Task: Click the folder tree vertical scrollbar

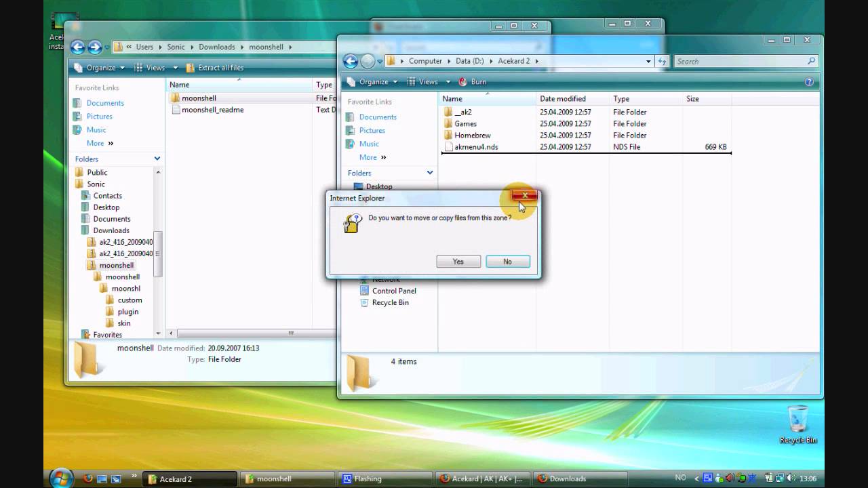Action: [158, 253]
